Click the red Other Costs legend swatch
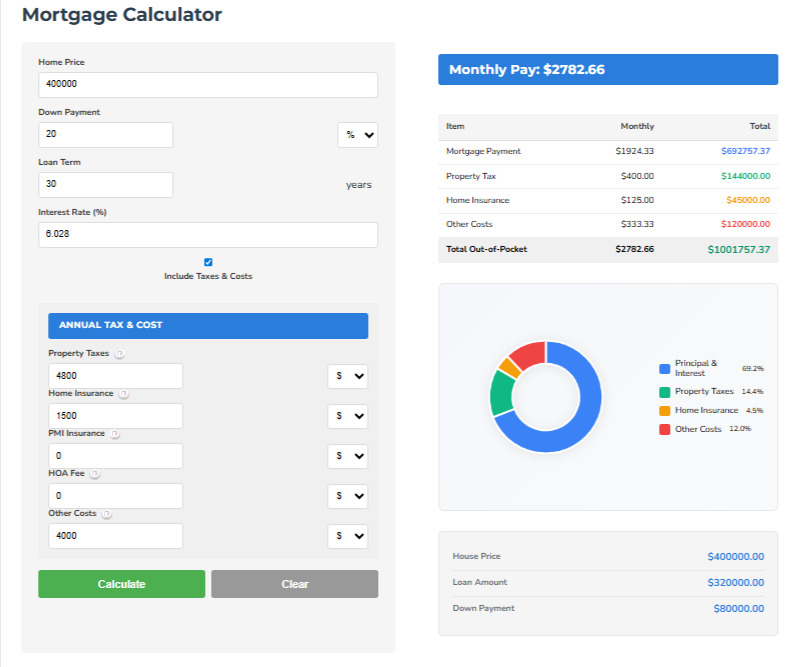The image size is (797, 667). pos(664,429)
